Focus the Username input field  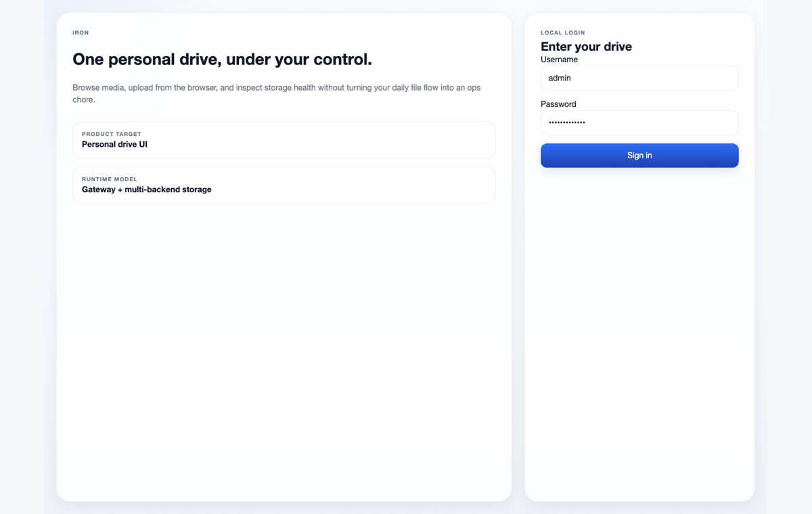[639, 78]
